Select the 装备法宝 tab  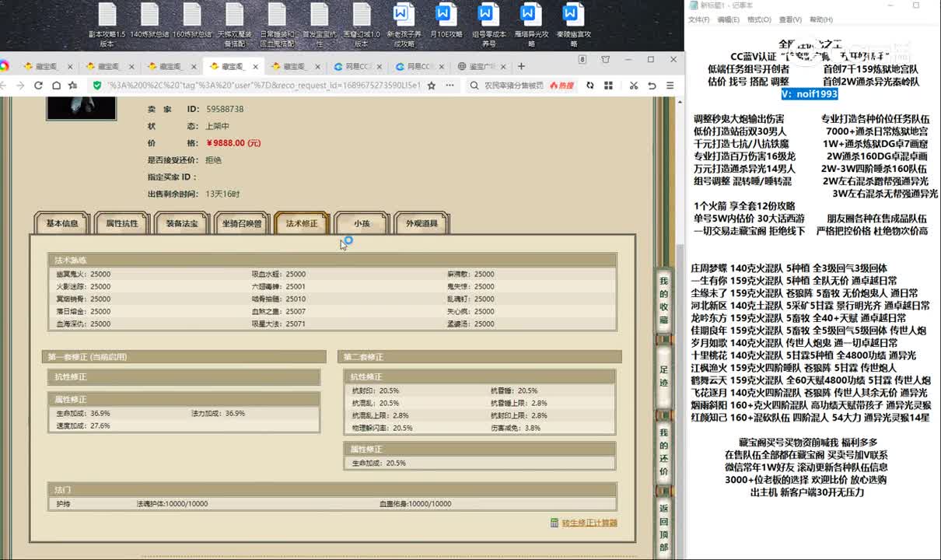point(182,223)
